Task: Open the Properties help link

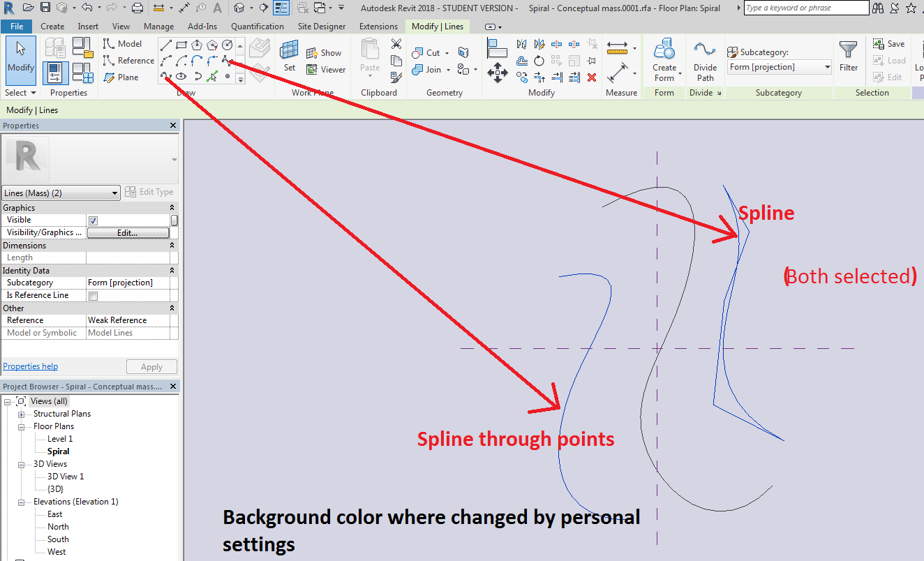Action: point(31,366)
